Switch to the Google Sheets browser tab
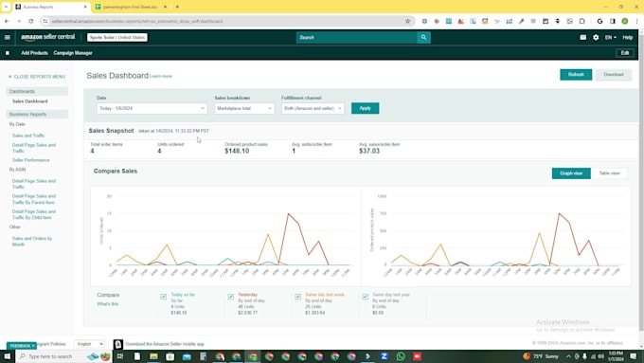644x363 pixels. click(x=131, y=7)
